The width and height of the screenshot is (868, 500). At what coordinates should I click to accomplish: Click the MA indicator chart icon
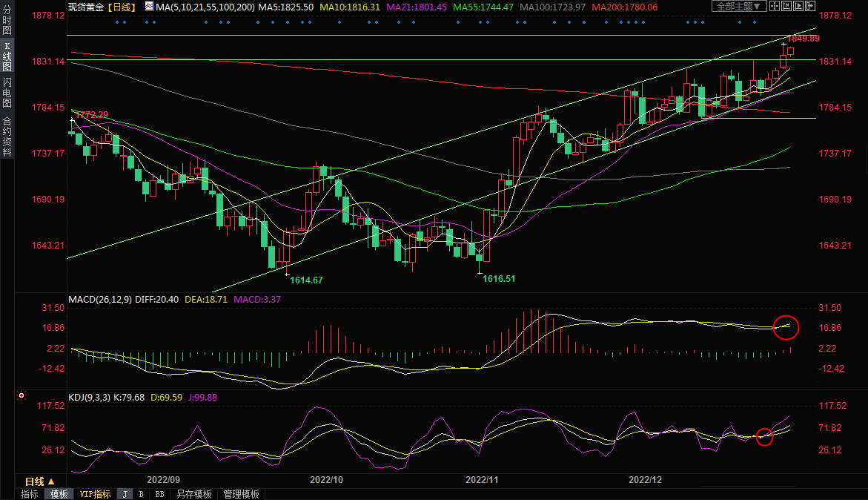click(149, 7)
